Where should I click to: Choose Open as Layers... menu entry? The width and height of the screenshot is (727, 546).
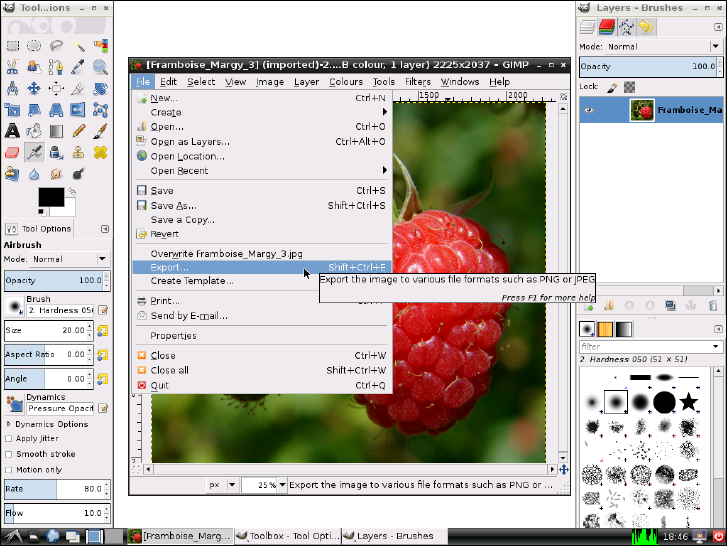262,141
